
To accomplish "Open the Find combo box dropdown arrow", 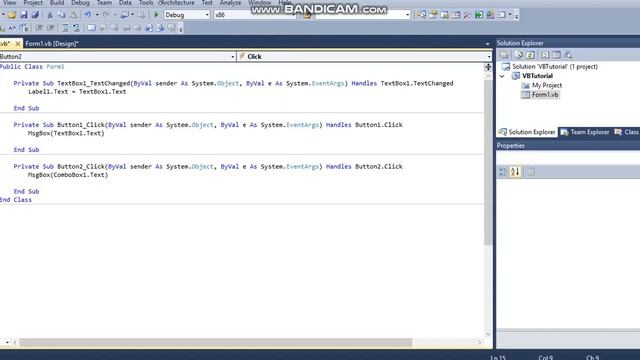I will (x=407, y=15).
